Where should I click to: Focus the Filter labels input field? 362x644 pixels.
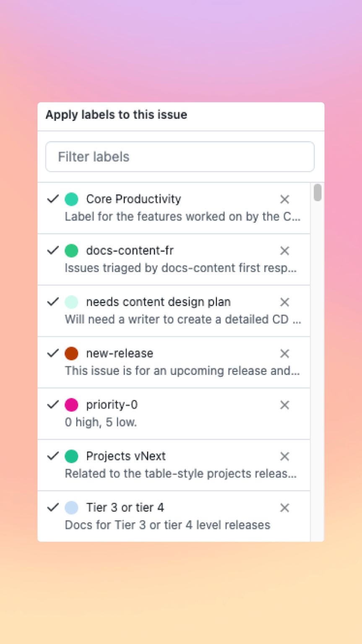coord(180,157)
